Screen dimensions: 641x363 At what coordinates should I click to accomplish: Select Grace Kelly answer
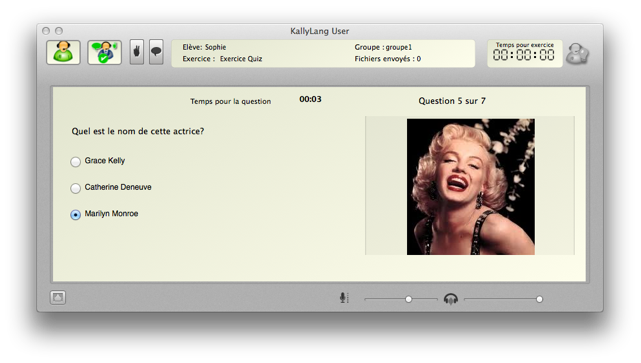point(75,161)
